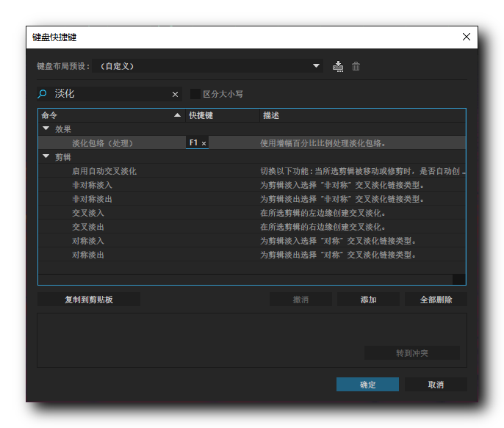Screen dimensions: 504x428
Task: Clear the search text 淡化
Action: 175,95
